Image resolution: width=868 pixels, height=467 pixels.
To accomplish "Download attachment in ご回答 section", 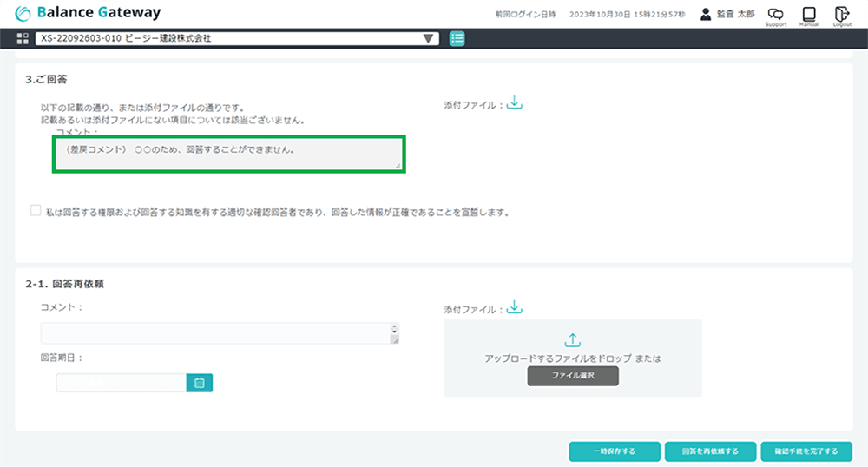I will click(x=515, y=103).
